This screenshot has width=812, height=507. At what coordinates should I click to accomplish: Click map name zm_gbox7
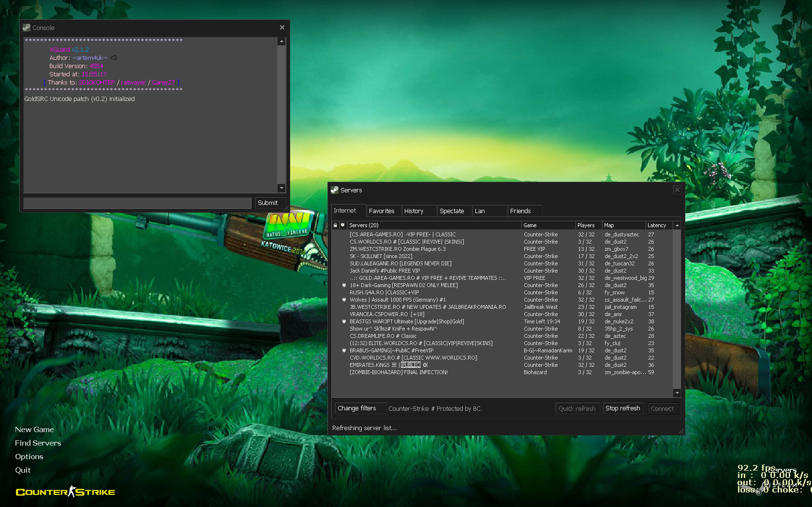tap(616, 249)
